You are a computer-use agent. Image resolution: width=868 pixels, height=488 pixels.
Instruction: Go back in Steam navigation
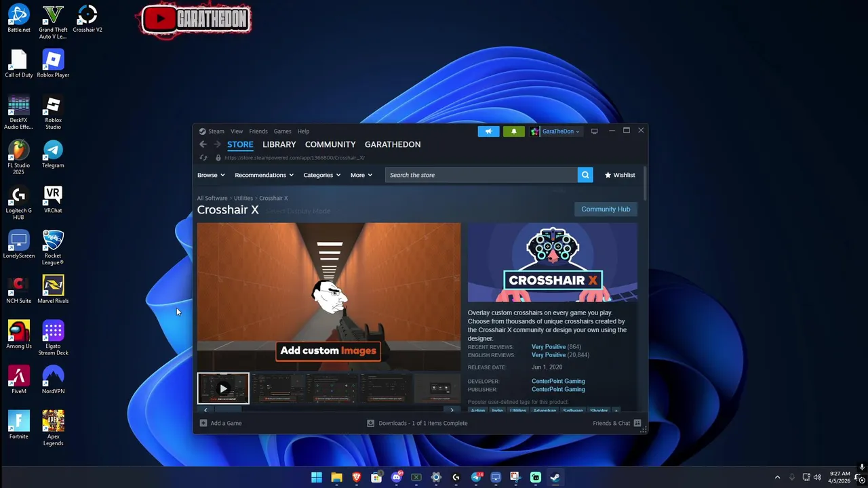pyautogui.click(x=203, y=144)
